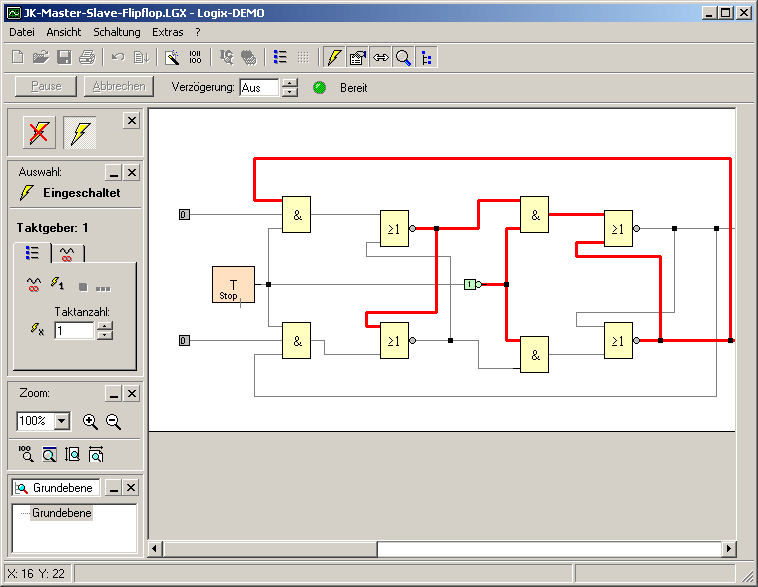Toggle the lightning simulation toolbar button
The height and width of the screenshot is (587, 758).
333,58
